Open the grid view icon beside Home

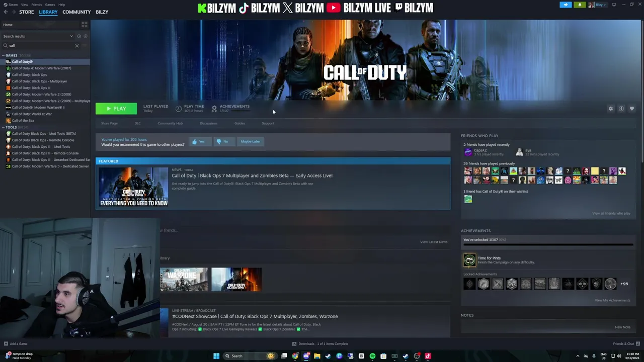pyautogui.click(x=84, y=25)
